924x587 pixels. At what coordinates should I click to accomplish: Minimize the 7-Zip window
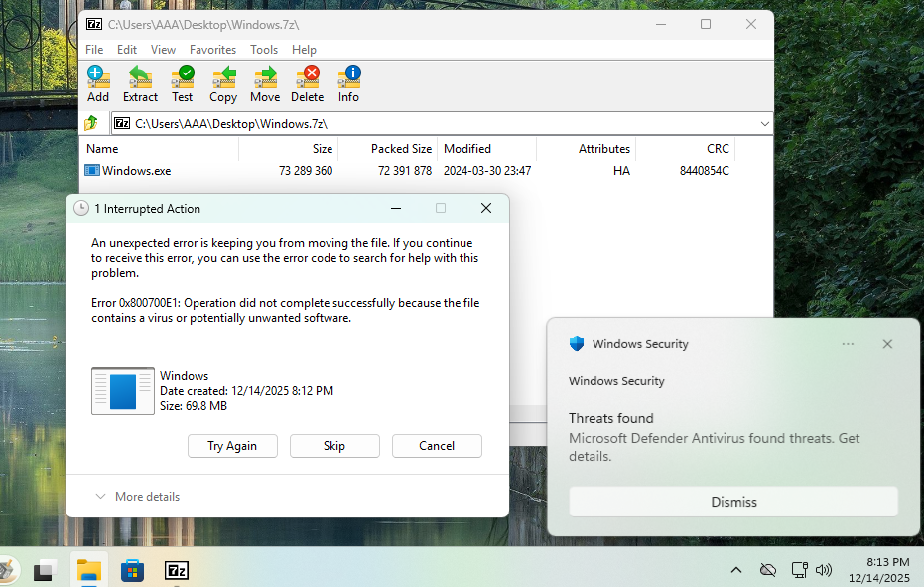661,24
